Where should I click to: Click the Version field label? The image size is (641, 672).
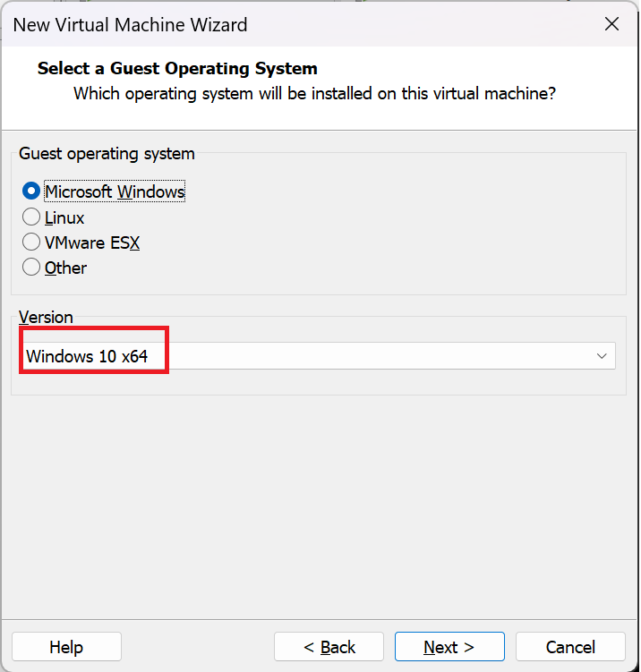tap(46, 318)
